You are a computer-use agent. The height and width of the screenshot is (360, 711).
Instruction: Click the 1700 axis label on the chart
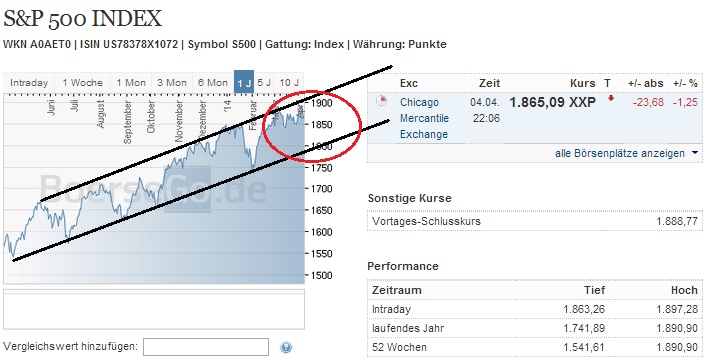click(321, 189)
